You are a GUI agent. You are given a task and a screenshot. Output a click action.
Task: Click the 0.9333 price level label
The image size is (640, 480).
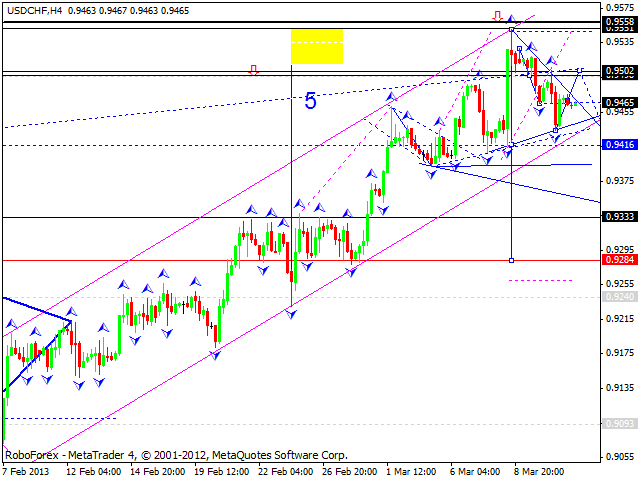pyautogui.click(x=620, y=216)
